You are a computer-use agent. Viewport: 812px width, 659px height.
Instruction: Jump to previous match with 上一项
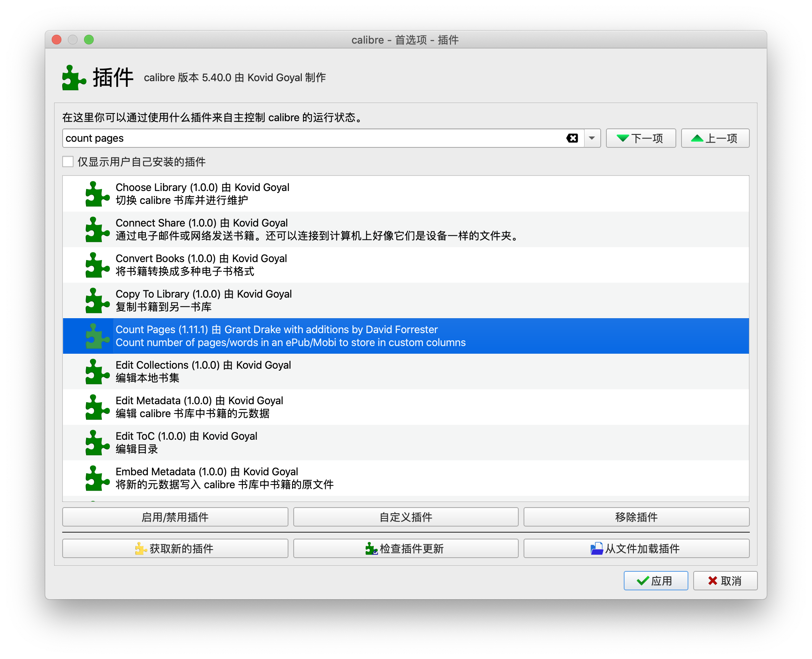[715, 139]
